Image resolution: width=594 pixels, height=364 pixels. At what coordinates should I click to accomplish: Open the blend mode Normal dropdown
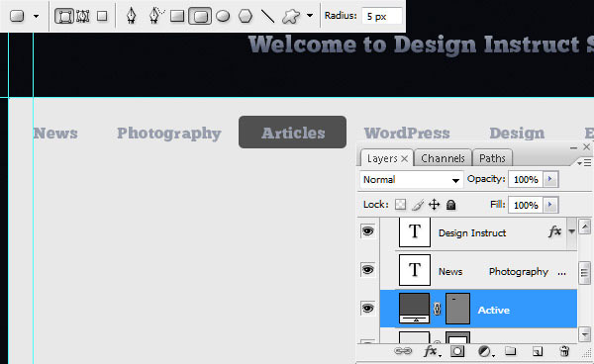pos(412,180)
